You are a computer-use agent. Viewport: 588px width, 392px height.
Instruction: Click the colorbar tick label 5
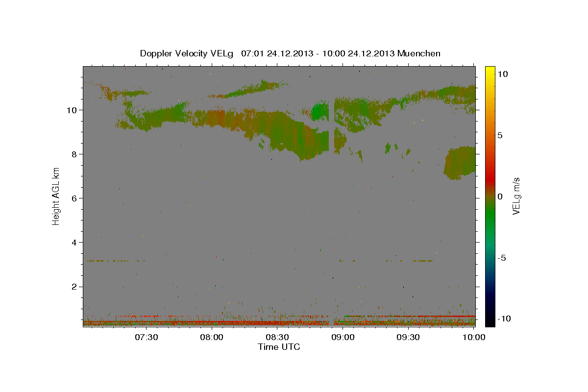click(x=501, y=135)
